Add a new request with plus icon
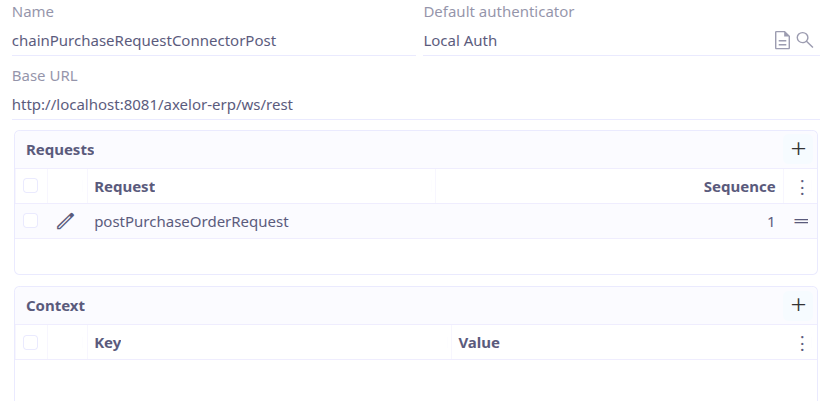The height and width of the screenshot is (401, 827). point(798,150)
